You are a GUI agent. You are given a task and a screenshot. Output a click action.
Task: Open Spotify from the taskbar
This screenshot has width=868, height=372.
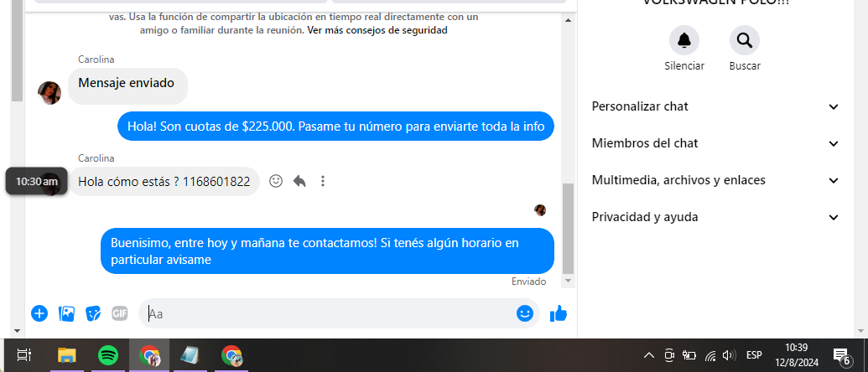tap(108, 355)
